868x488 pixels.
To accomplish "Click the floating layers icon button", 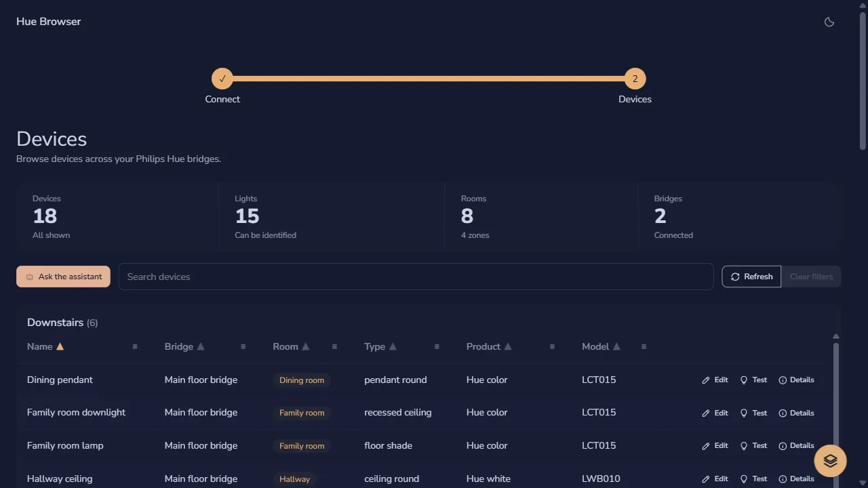I will [830, 461].
